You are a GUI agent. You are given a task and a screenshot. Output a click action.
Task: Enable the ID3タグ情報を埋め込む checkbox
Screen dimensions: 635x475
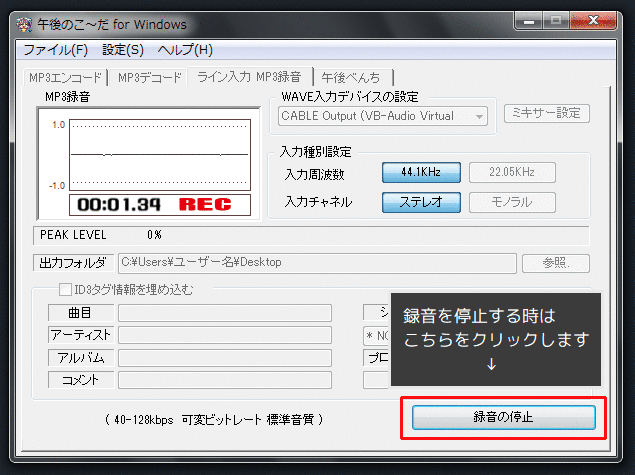66,290
